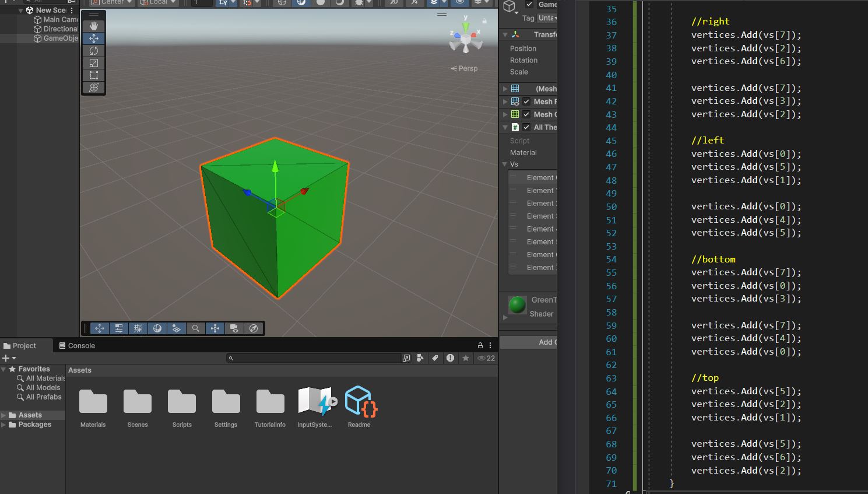Click the Orientation gizmo overlay icon
Viewport: 868px width, 494px height.
tap(215, 328)
